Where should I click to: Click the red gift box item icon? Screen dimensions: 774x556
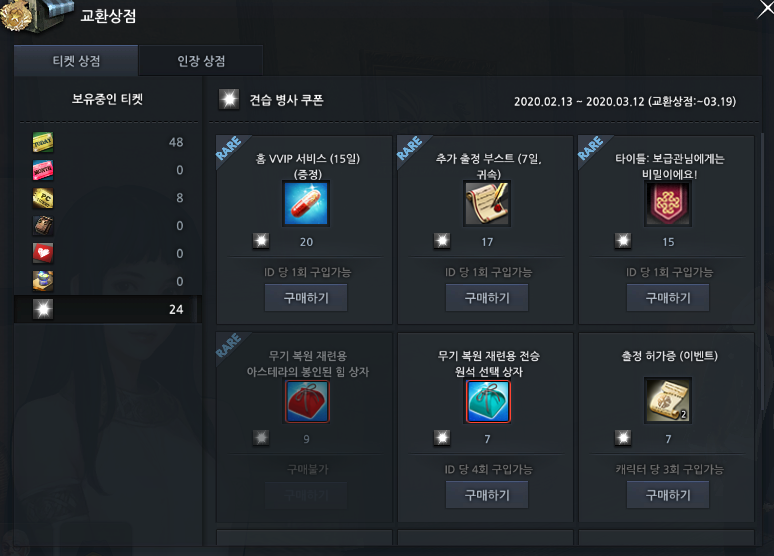click(x=307, y=401)
